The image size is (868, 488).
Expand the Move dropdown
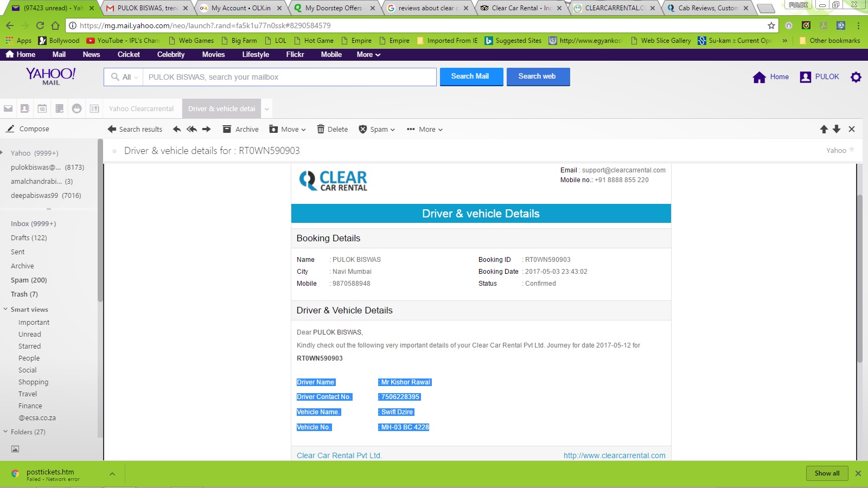(x=288, y=129)
